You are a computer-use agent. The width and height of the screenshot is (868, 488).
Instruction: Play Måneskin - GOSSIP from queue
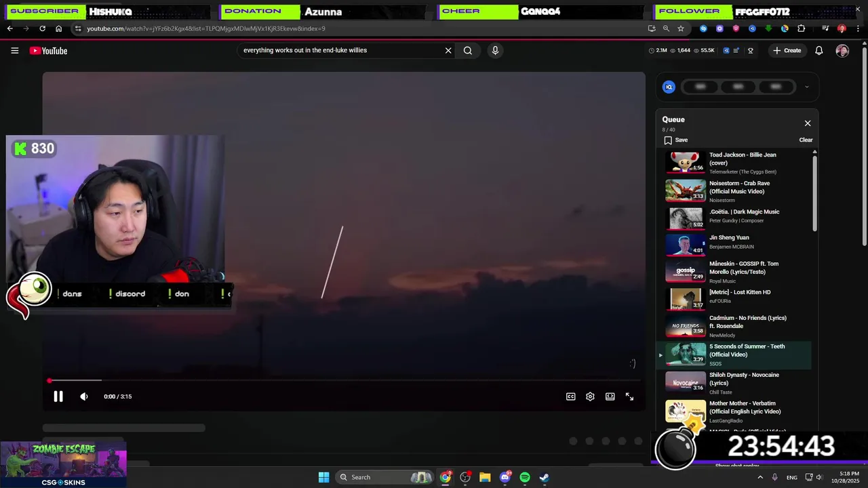pyautogui.click(x=738, y=272)
